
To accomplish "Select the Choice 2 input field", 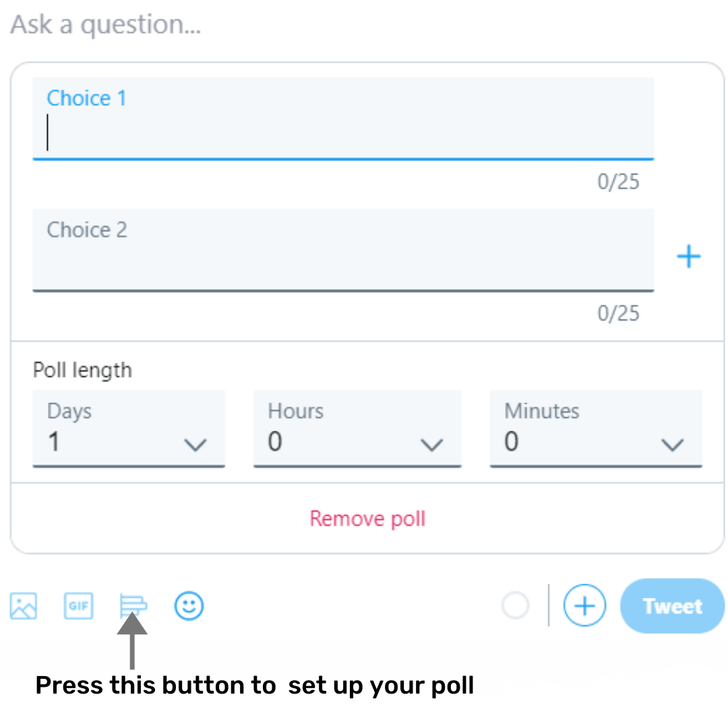I will coord(343,249).
